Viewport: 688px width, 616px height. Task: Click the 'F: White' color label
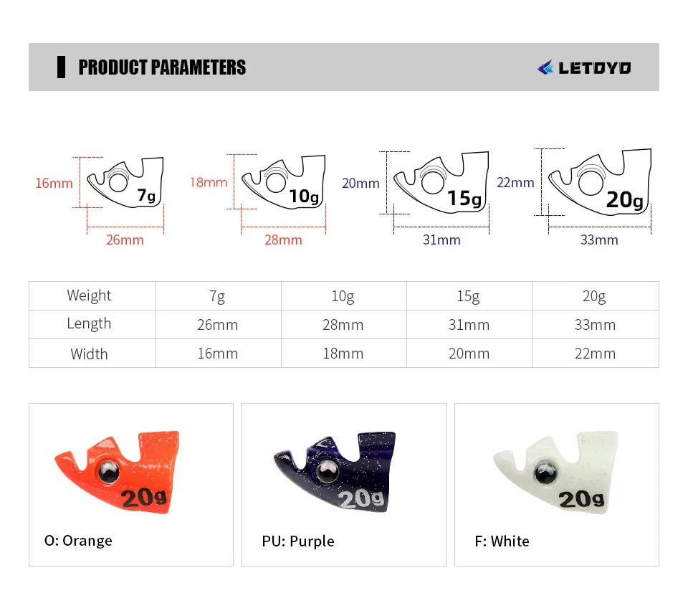(502, 541)
